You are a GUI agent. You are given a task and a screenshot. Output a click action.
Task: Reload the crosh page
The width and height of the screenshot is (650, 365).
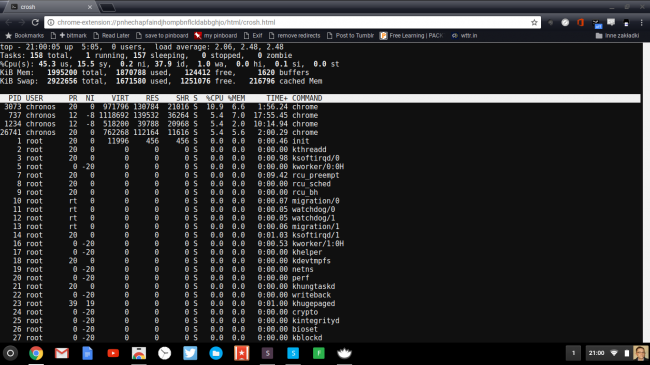(x=35, y=22)
